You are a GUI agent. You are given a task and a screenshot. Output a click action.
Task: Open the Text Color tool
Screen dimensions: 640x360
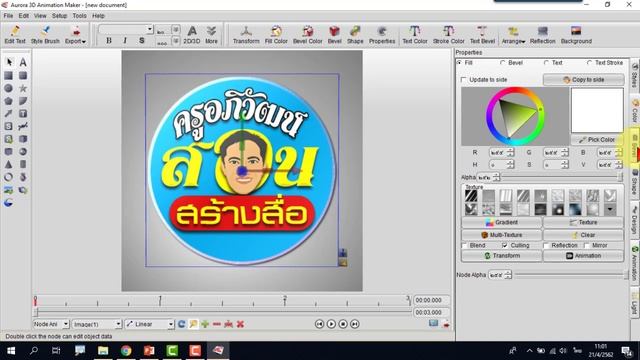pos(415,35)
